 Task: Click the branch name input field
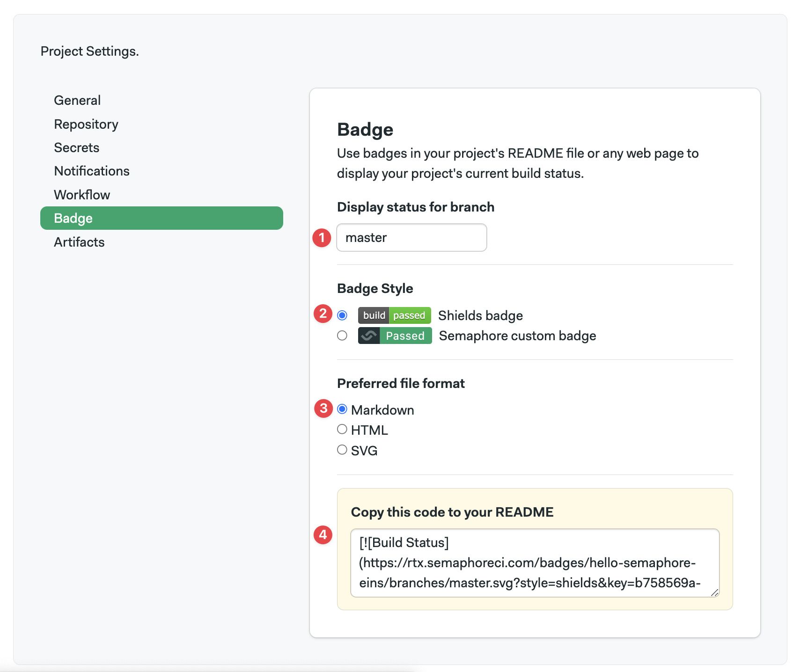point(411,238)
